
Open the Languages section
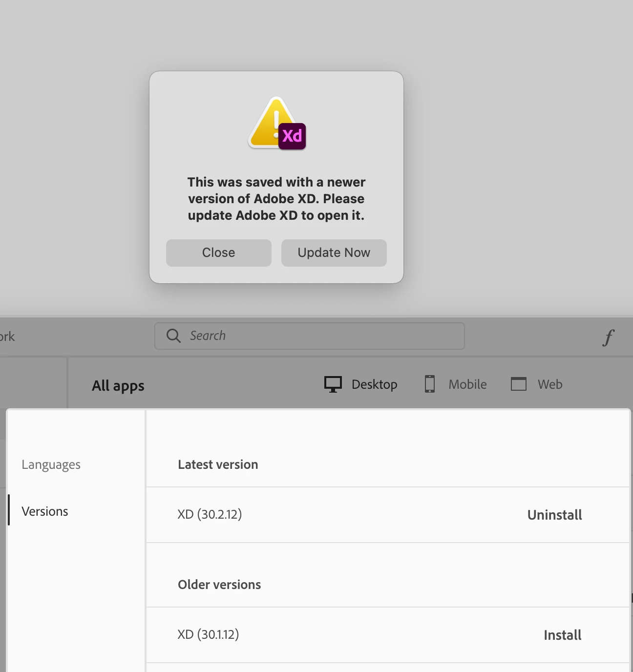pyautogui.click(x=51, y=464)
